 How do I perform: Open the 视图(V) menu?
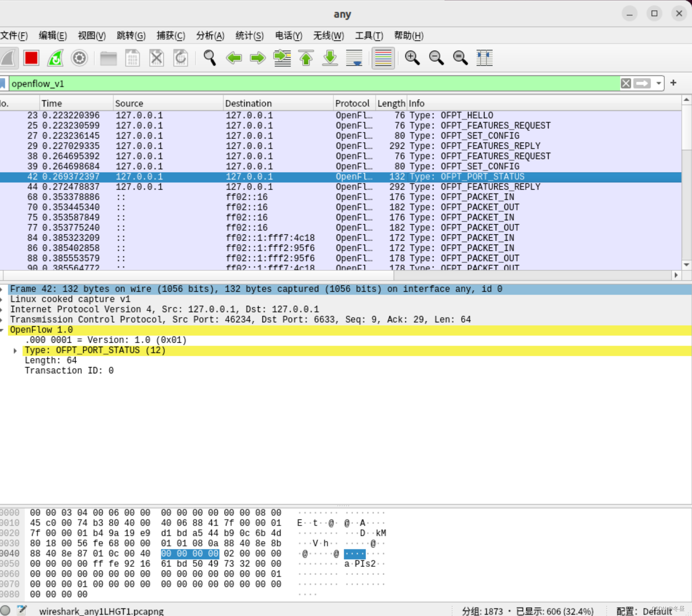(x=92, y=35)
